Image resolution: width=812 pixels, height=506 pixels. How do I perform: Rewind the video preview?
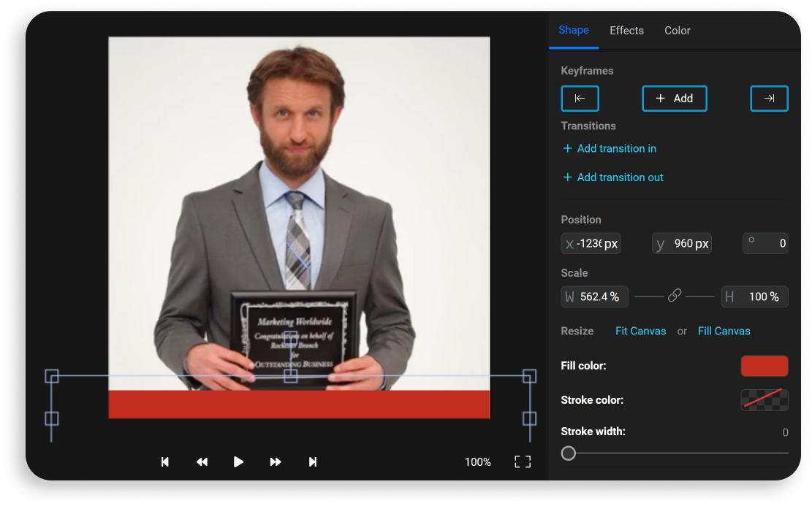(202, 461)
